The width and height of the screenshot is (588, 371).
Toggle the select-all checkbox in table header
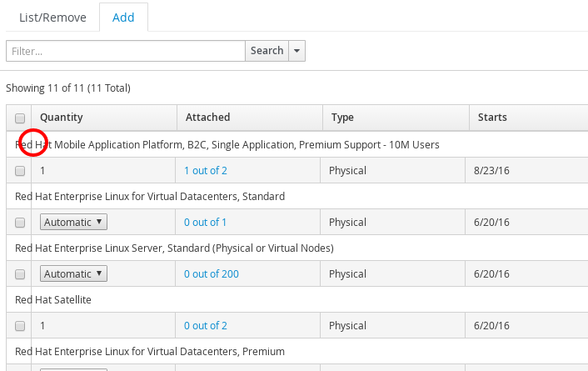pos(20,118)
